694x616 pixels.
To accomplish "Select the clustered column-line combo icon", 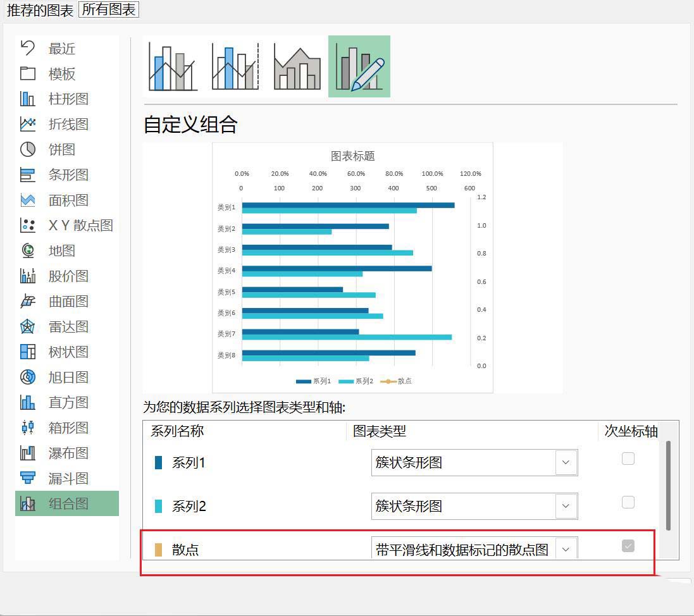I will [x=173, y=67].
